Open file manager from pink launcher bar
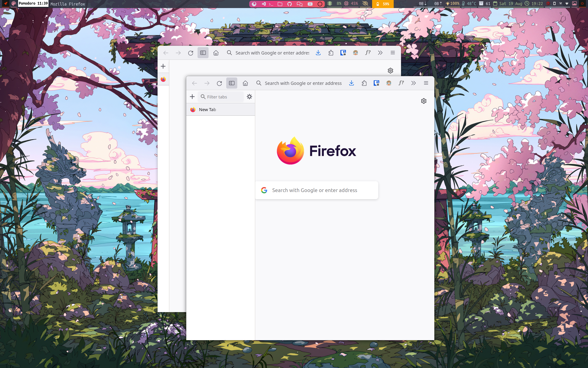 tap(280, 4)
